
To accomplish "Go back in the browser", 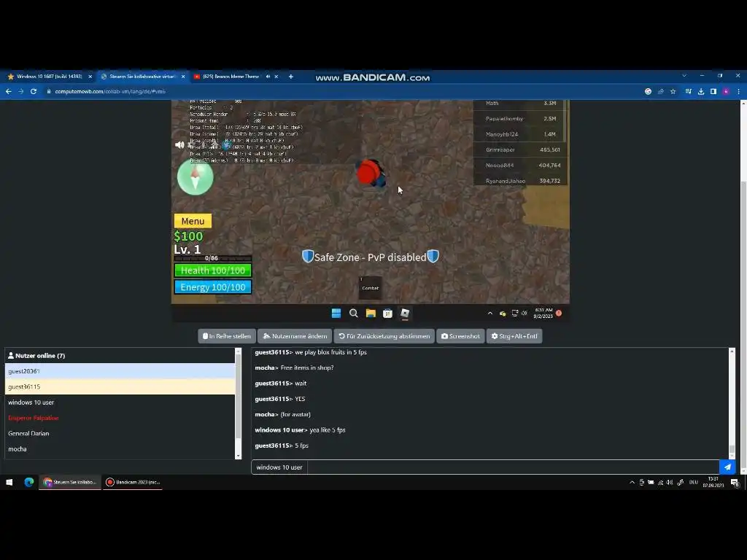I will pyautogui.click(x=9, y=91).
